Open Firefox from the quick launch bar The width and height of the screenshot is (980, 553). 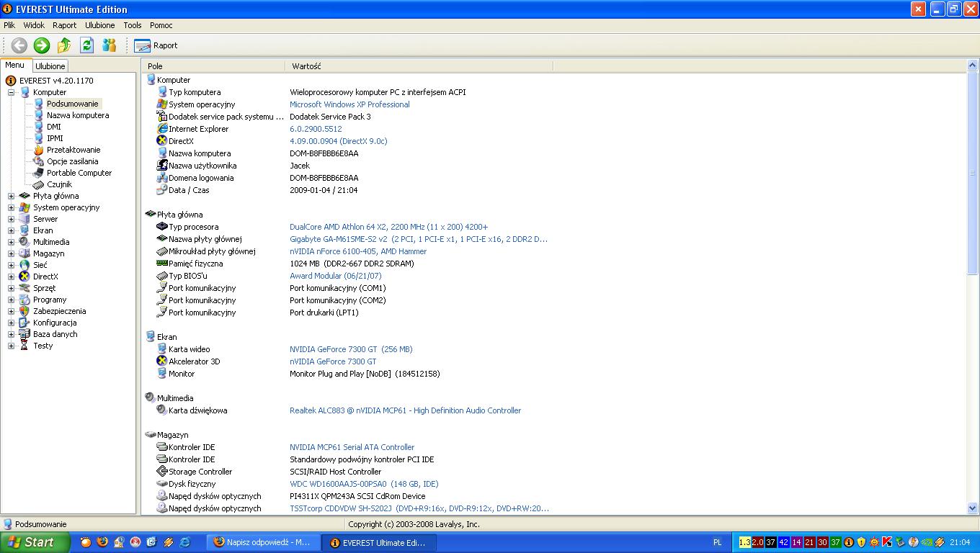tap(102, 542)
